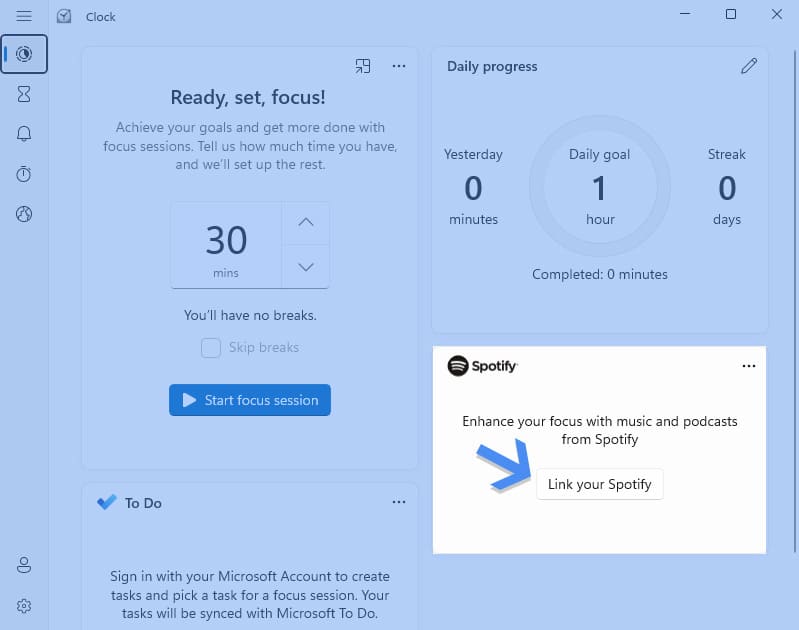Click the 30 mins duration field
The width and height of the screenshot is (799, 630).
pyautogui.click(x=226, y=245)
